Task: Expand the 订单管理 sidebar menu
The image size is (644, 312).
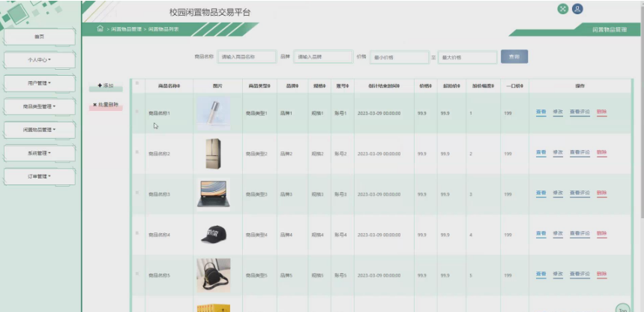Action: click(x=40, y=176)
